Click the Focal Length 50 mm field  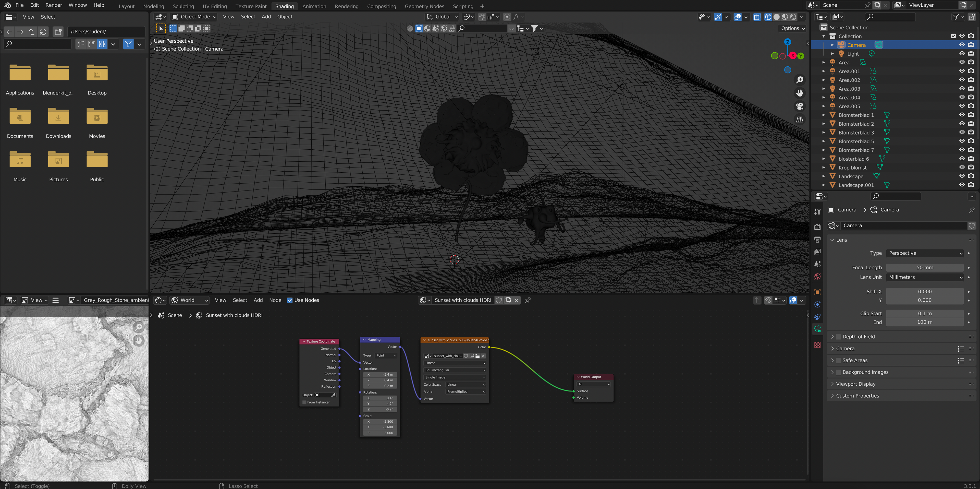pos(924,268)
